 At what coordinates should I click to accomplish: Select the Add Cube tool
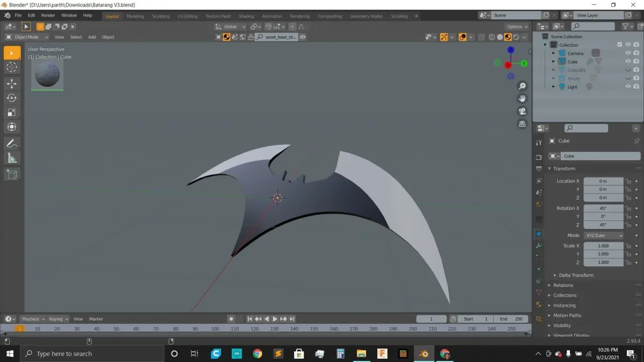tap(12, 174)
